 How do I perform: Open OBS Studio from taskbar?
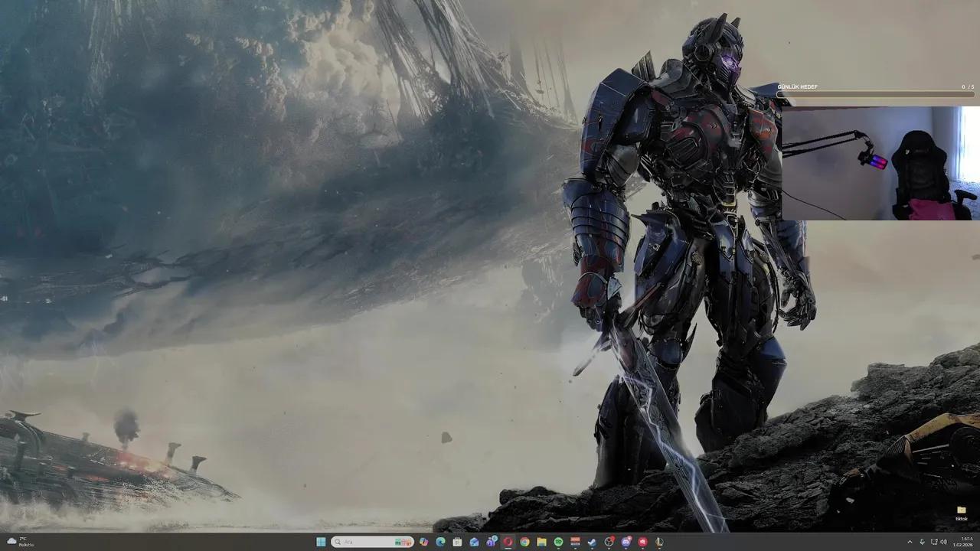(609, 542)
